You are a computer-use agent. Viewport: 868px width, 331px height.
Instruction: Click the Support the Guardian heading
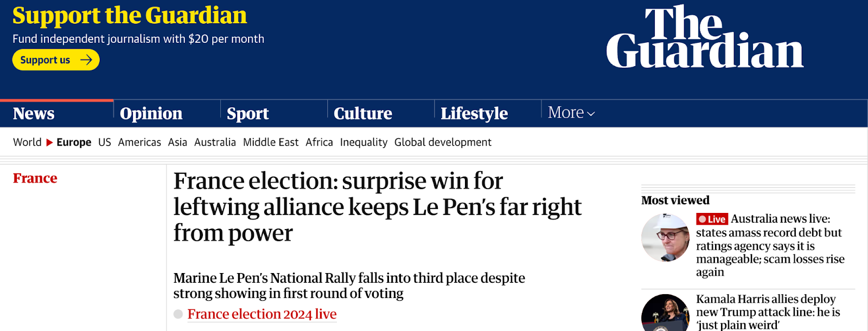coord(130,16)
